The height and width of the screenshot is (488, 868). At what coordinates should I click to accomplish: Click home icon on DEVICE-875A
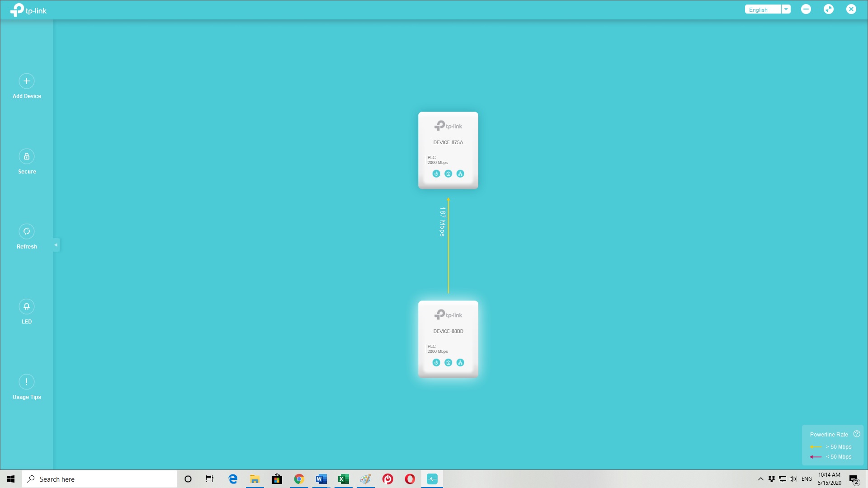click(x=448, y=174)
